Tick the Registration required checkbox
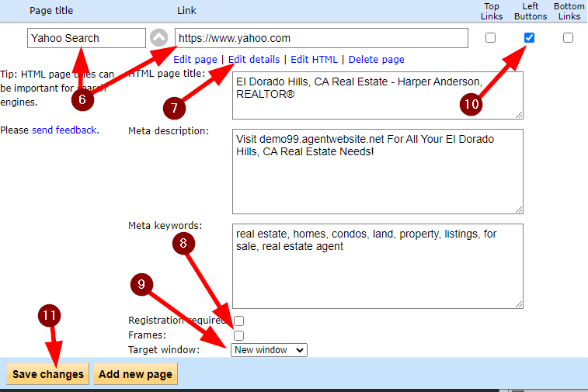The height and width of the screenshot is (392, 588). pyautogui.click(x=239, y=321)
